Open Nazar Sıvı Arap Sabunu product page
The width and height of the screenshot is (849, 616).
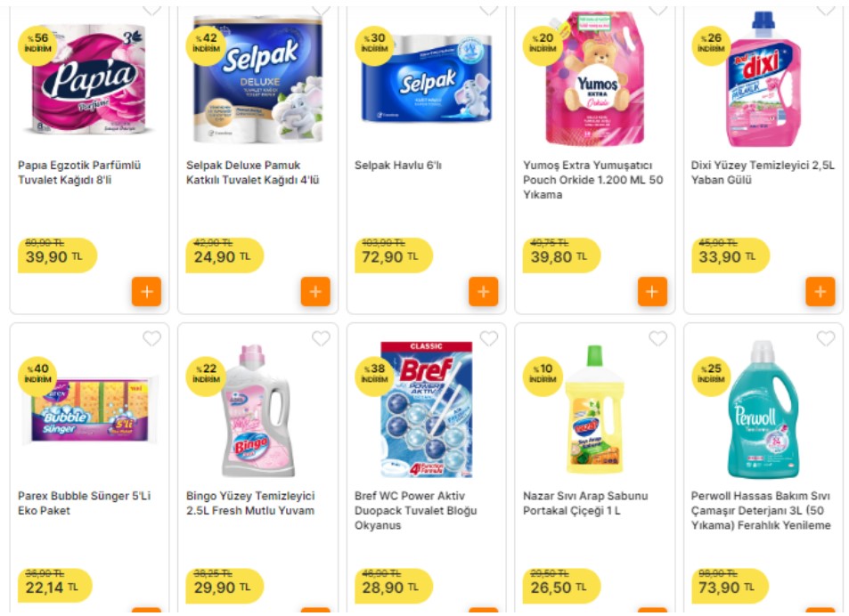click(x=584, y=502)
